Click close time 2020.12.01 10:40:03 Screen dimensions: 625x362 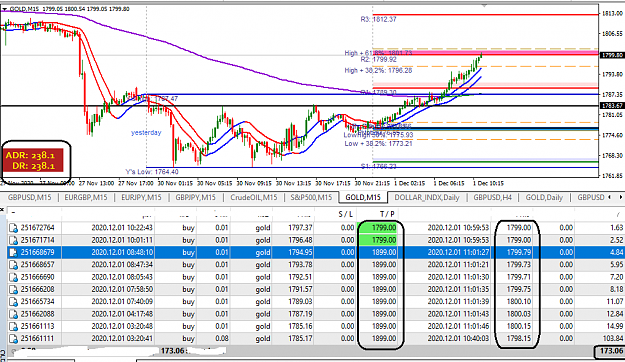(458, 339)
